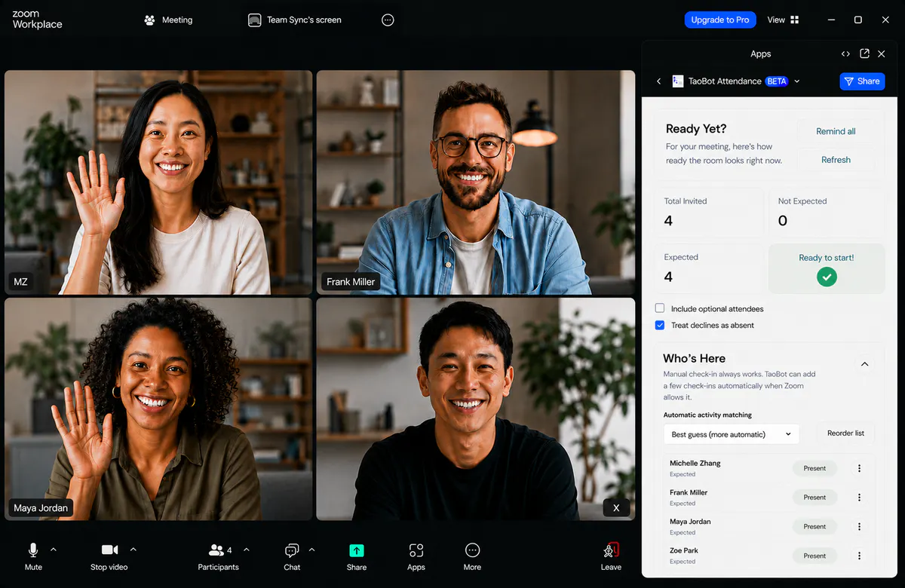Maximize the Zoom window
Screen dimensions: 905x588
[858, 20]
